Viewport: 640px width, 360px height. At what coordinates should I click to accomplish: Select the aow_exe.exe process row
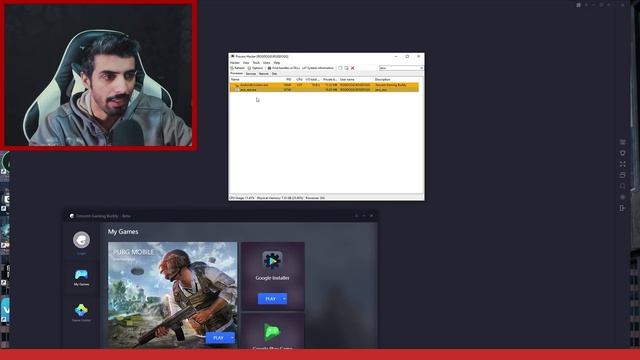pyautogui.click(x=324, y=89)
